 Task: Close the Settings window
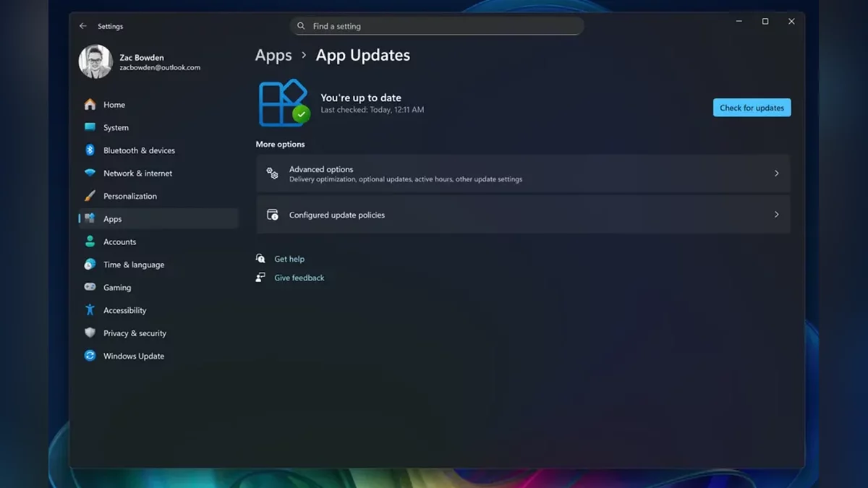click(791, 22)
